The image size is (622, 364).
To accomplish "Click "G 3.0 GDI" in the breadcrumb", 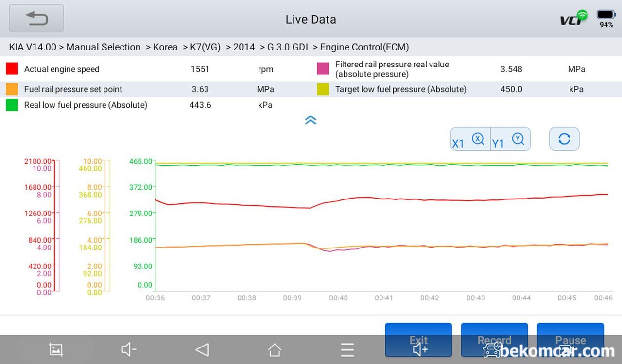I will [288, 47].
